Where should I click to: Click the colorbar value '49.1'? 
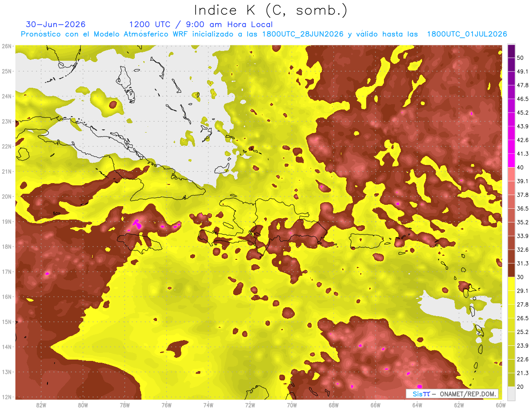[x=523, y=71]
